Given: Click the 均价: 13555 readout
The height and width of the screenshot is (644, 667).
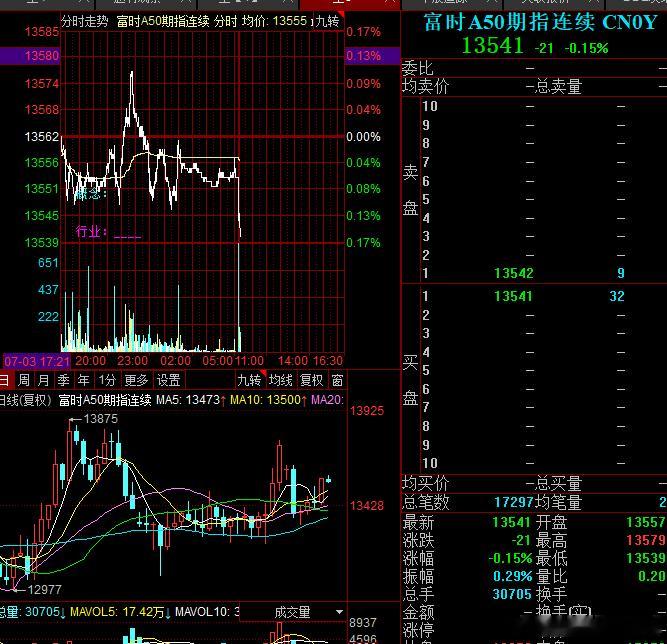Looking at the screenshot, I should (274, 21).
